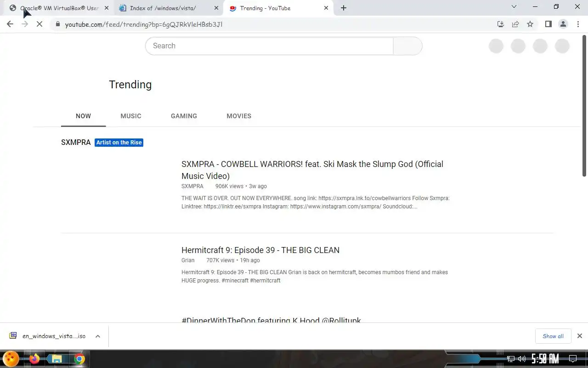This screenshot has height=368, width=588.
Task: Open the Chrome profile avatar icon
Action: (x=563, y=24)
